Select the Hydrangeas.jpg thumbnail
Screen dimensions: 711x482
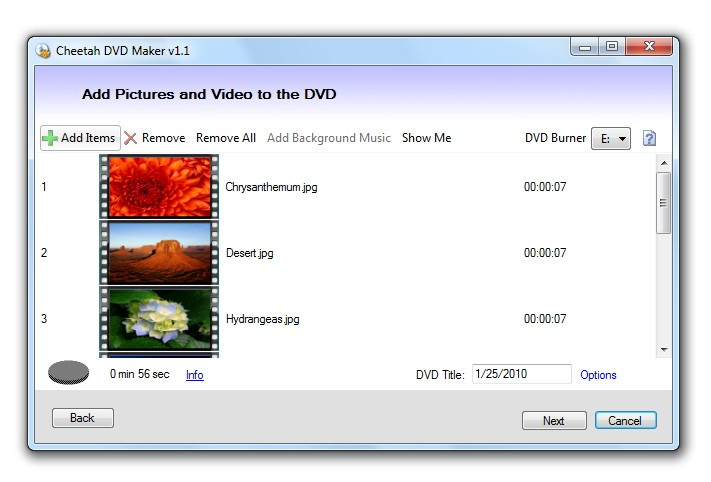click(x=159, y=319)
